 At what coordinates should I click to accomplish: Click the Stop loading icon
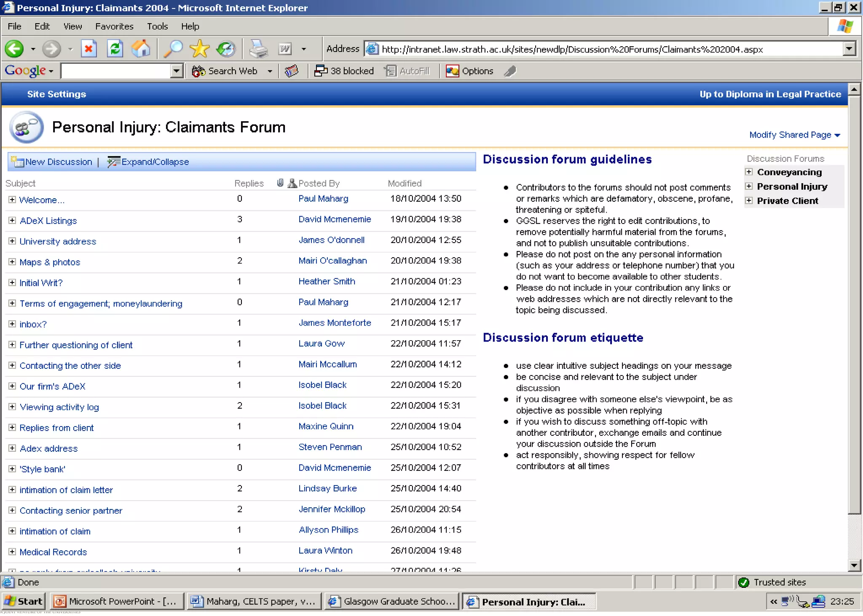89,49
